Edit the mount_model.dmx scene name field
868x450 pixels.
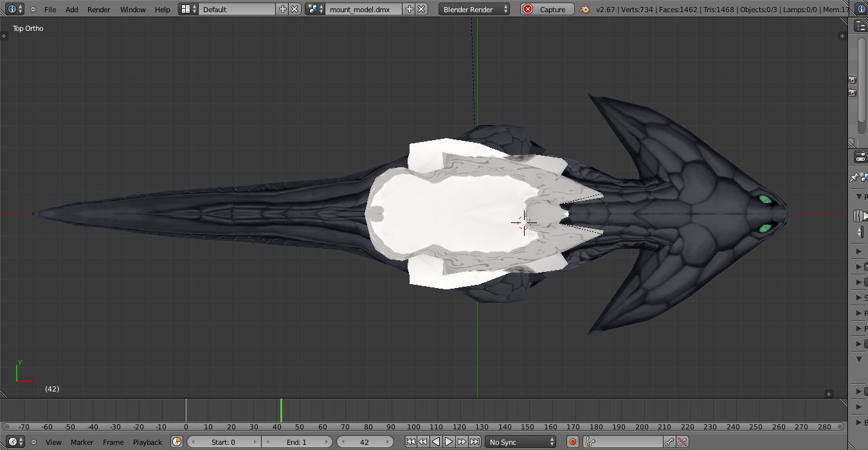pyautogui.click(x=364, y=9)
